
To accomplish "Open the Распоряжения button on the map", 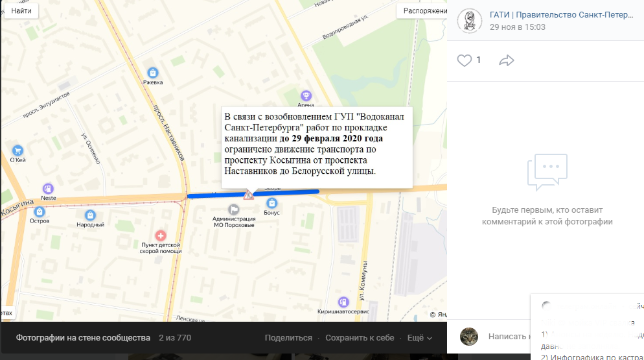I will point(422,10).
